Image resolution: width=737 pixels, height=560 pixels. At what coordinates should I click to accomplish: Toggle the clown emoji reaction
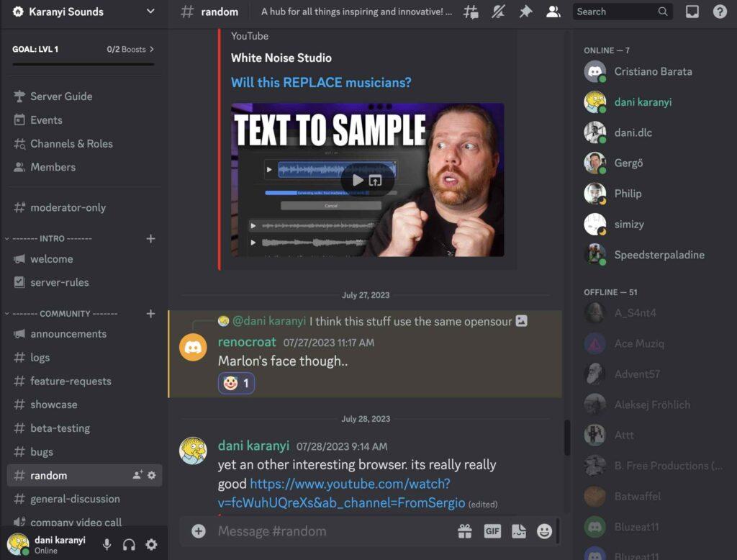click(236, 383)
